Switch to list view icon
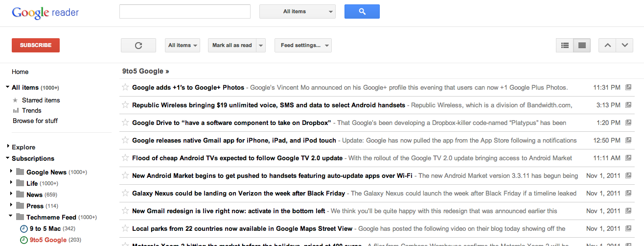The width and height of the screenshot is (644, 246). tap(565, 46)
